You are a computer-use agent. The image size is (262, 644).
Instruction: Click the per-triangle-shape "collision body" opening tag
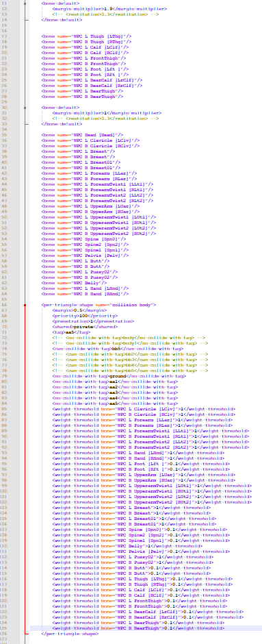pyautogui.click(x=99, y=305)
